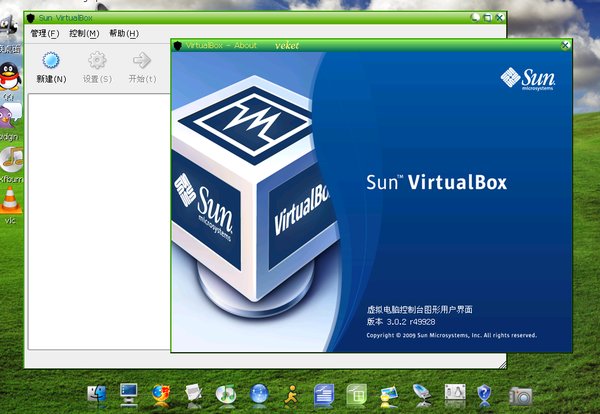
Task: Click the "Sun VirtualBox" heading in About dialog
Action: [x=437, y=183]
